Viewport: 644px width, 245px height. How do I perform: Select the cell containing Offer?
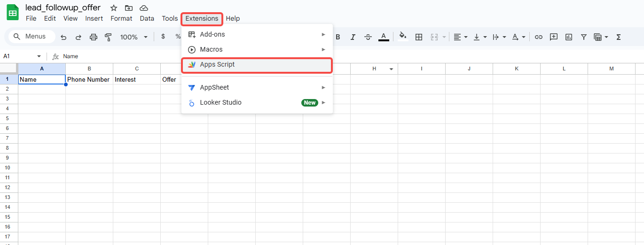coord(171,79)
